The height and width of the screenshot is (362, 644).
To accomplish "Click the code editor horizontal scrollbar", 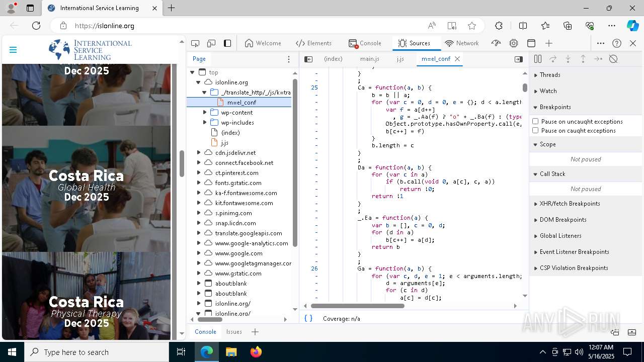I will coord(358,306).
